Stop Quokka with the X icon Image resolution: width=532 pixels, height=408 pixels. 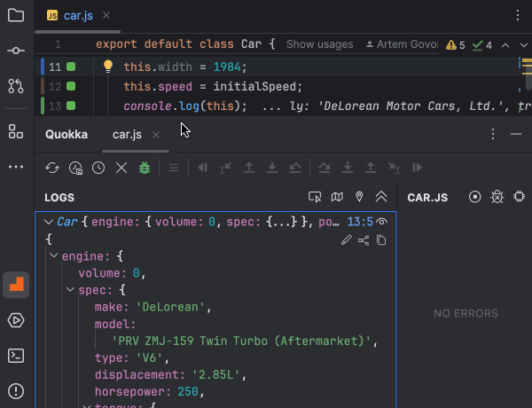[x=121, y=168]
